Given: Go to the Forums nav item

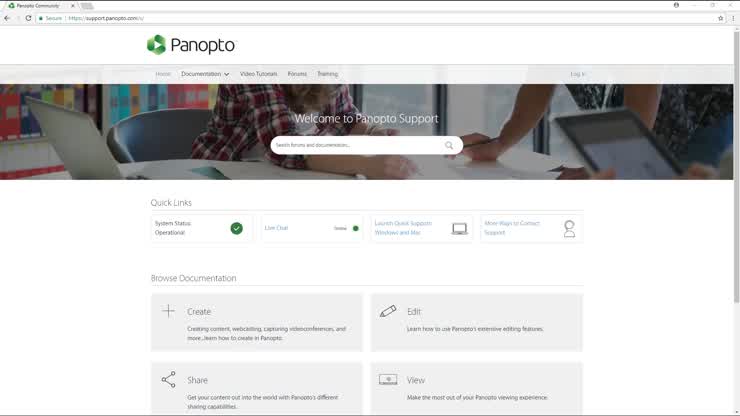Looking at the screenshot, I should pyautogui.click(x=297, y=74).
